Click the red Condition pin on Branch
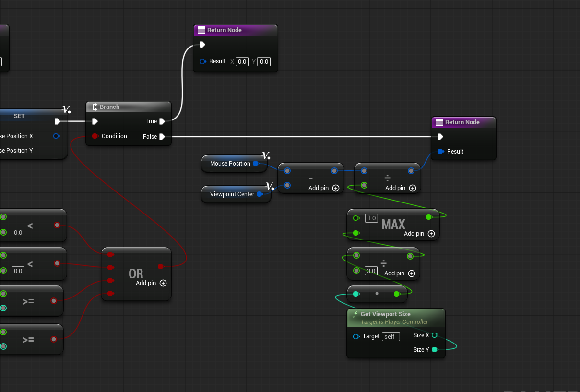Screen dimensions: 580x392 pyautogui.click(x=95, y=136)
